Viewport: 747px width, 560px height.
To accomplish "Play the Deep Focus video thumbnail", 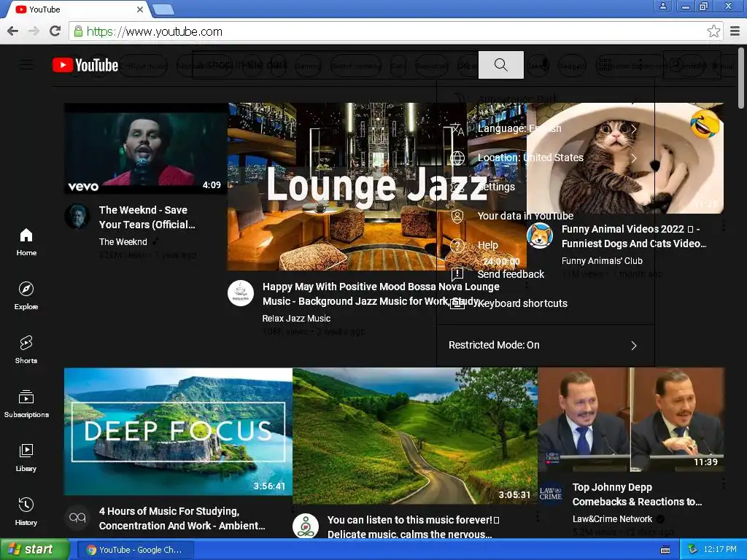I will (178, 432).
